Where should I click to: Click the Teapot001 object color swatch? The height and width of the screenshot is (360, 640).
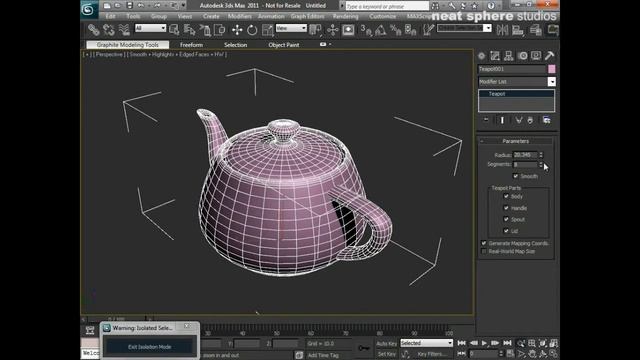[x=551, y=69]
